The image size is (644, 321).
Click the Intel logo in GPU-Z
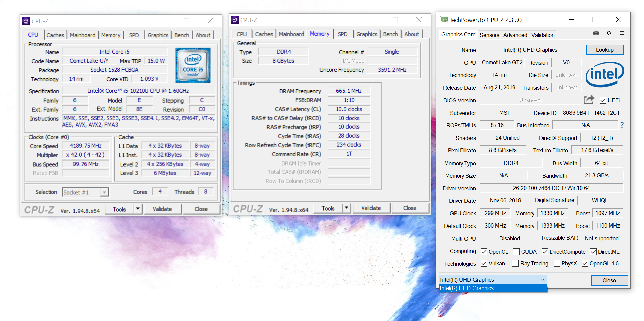point(604,74)
